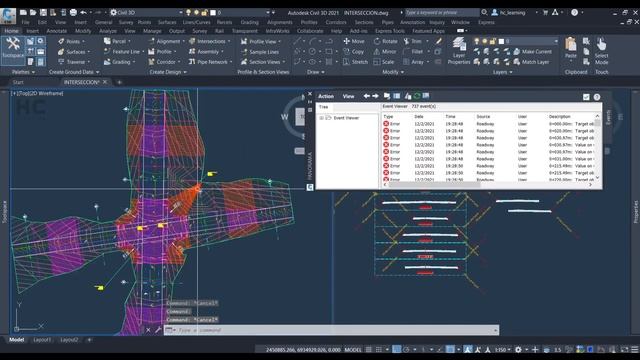This screenshot has height=360, width=640.
Task: Click the Plot printer icon in quick access toolbar
Action: click(x=73, y=13)
